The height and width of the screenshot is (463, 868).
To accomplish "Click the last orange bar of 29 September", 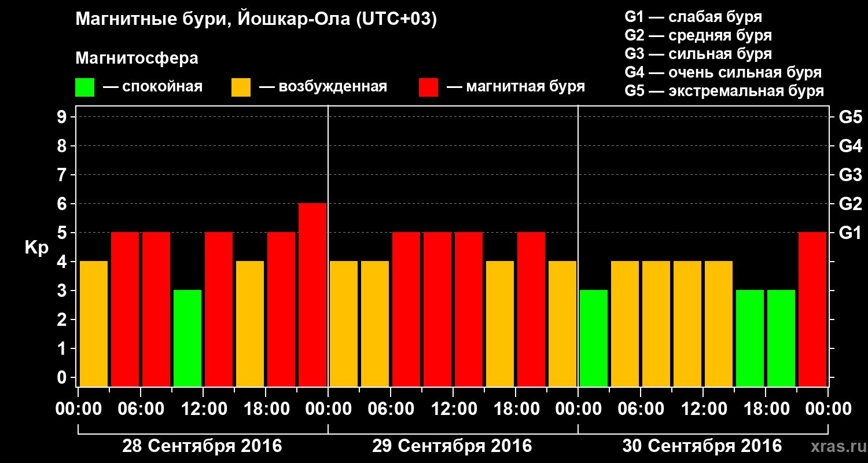I will pyautogui.click(x=562, y=324).
